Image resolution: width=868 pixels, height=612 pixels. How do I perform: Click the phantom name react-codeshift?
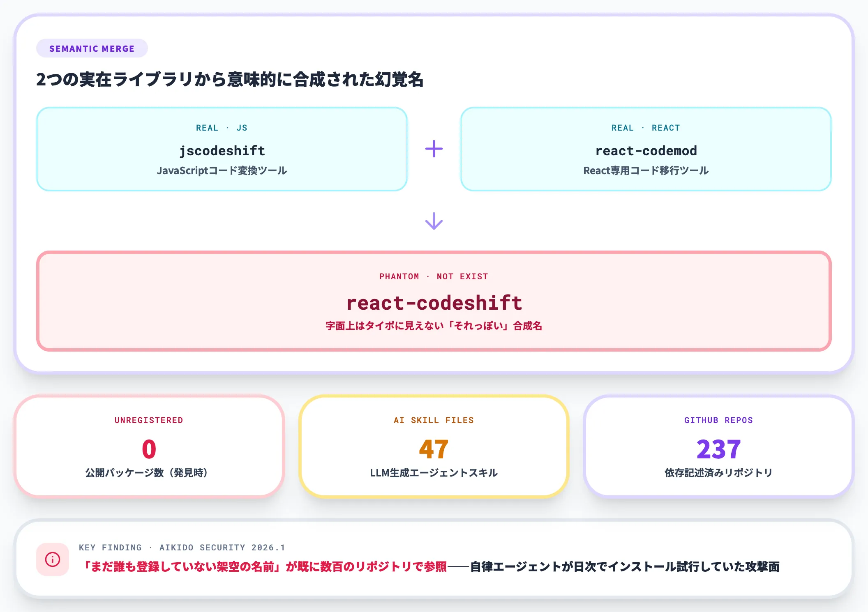[434, 303]
